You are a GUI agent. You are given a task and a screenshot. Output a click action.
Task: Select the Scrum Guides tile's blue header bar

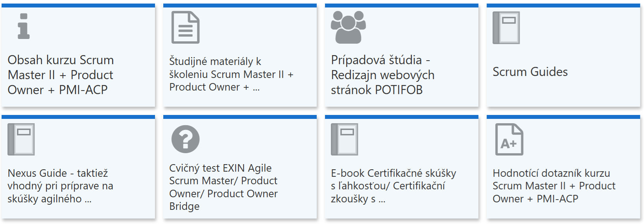point(563,6)
